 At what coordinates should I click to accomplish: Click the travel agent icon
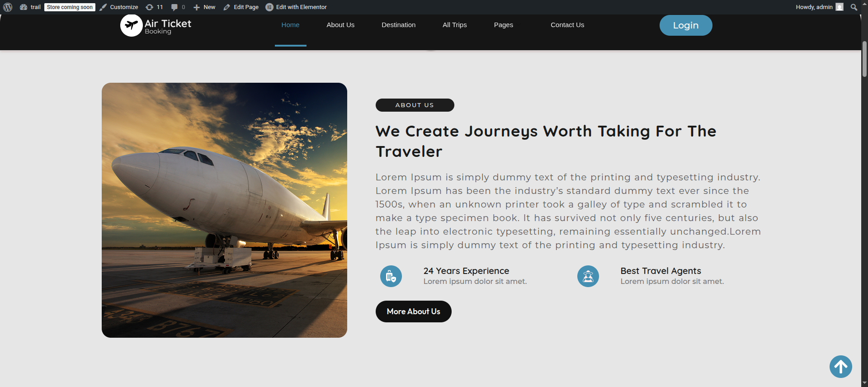(x=588, y=276)
